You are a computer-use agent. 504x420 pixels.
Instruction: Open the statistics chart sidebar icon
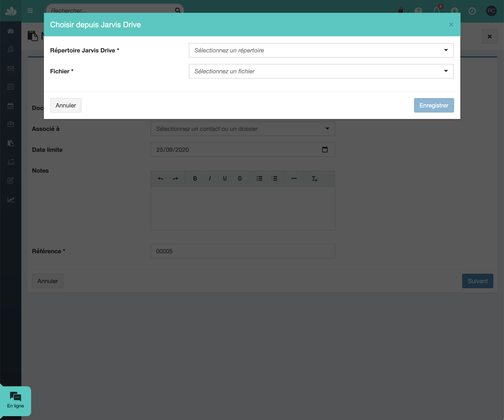pos(11,199)
